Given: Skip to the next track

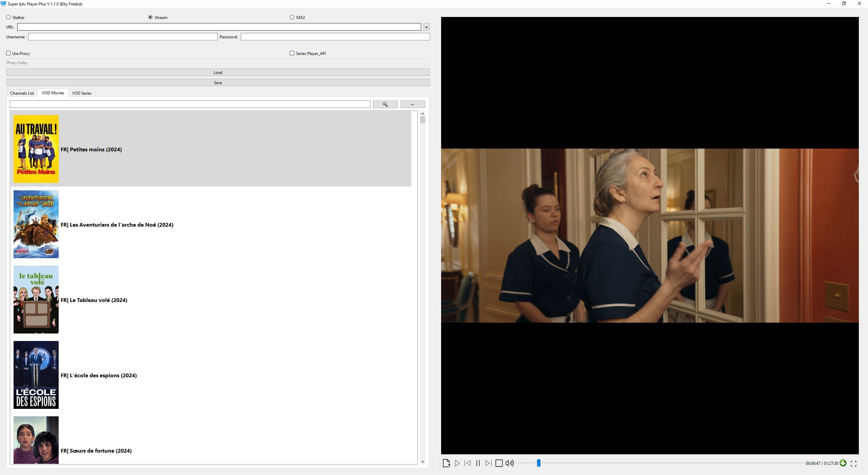Looking at the screenshot, I should [488, 463].
